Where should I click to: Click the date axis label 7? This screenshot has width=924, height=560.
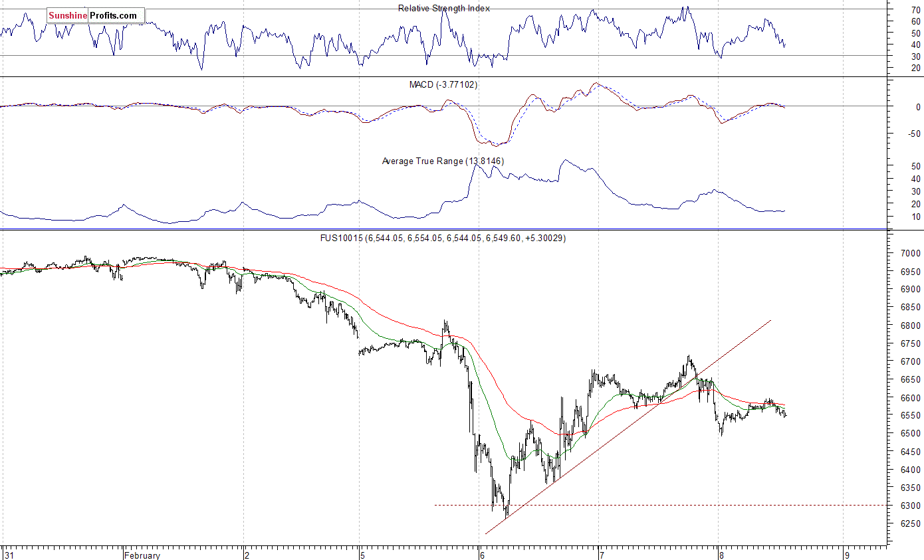coord(602,555)
